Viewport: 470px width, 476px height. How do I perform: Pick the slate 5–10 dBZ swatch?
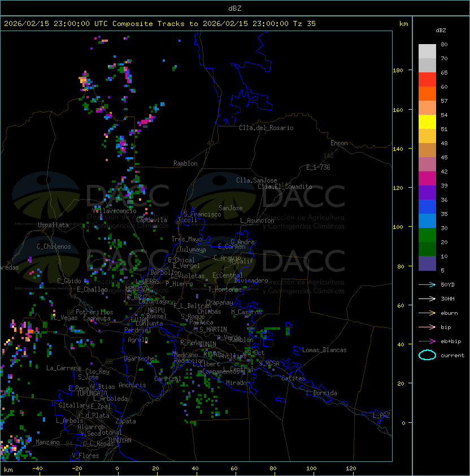pos(427,263)
